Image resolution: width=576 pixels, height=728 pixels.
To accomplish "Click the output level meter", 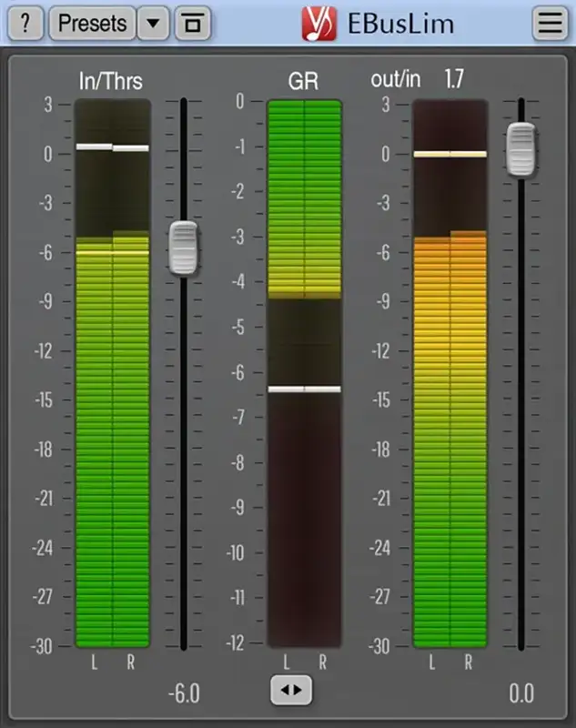I will pyautogui.click(x=450, y=373).
